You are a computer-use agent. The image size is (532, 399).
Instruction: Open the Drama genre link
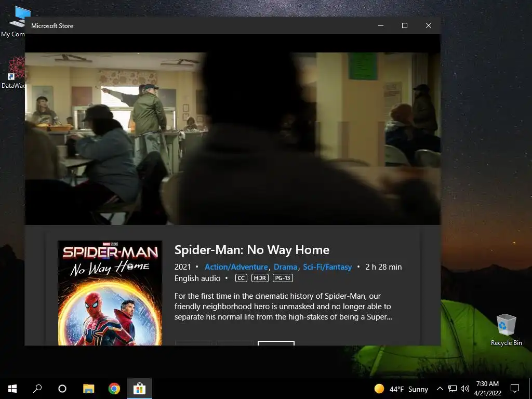[285, 267]
